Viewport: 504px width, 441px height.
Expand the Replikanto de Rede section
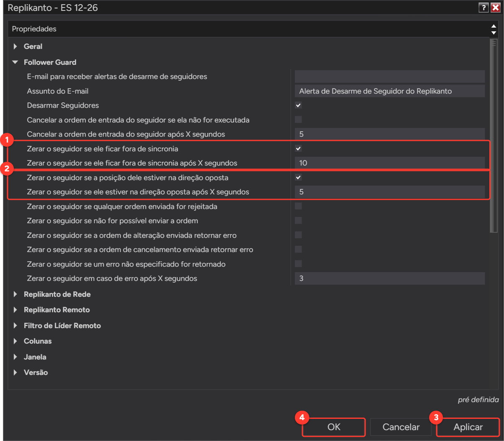coord(15,294)
